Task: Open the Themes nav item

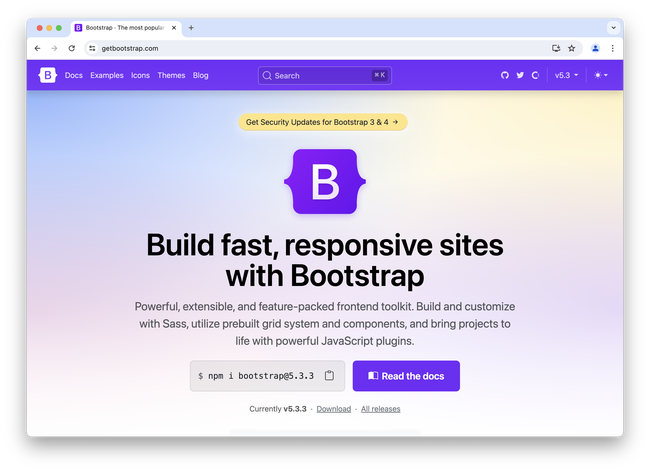Action: point(171,75)
